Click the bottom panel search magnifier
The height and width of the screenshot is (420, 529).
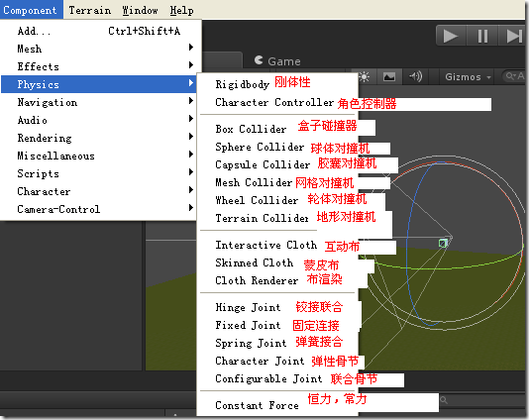pyautogui.click(x=444, y=400)
